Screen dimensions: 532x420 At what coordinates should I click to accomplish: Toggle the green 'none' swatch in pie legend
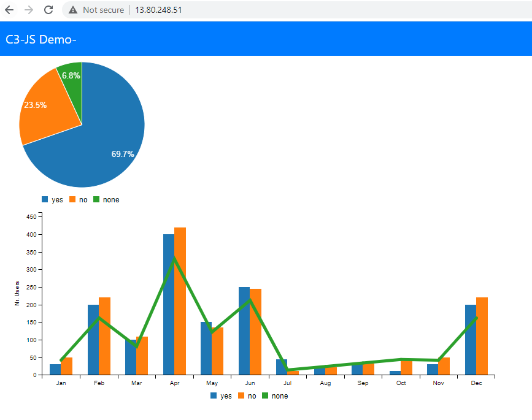point(96,199)
